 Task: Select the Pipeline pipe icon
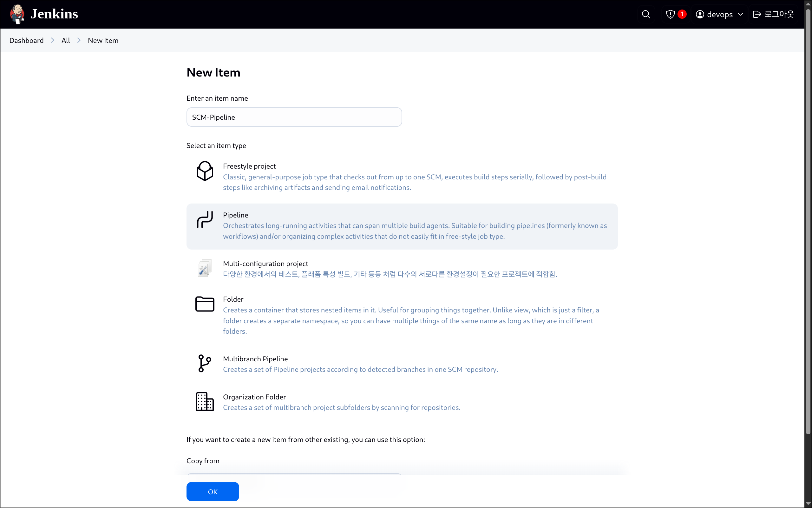(205, 219)
